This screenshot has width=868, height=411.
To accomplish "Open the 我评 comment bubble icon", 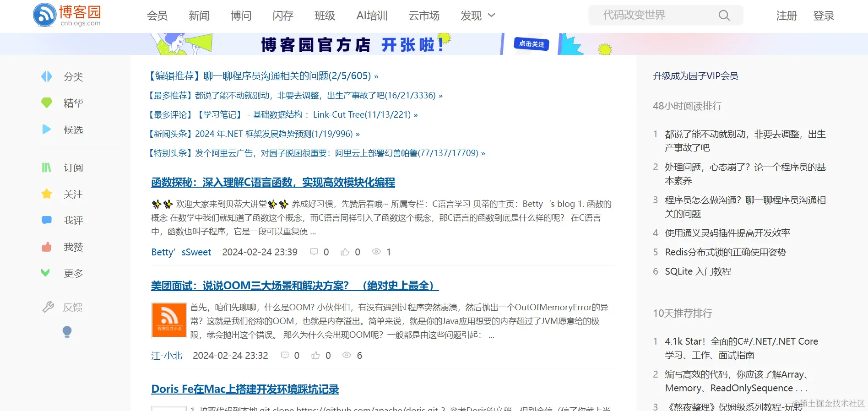I will pos(47,220).
